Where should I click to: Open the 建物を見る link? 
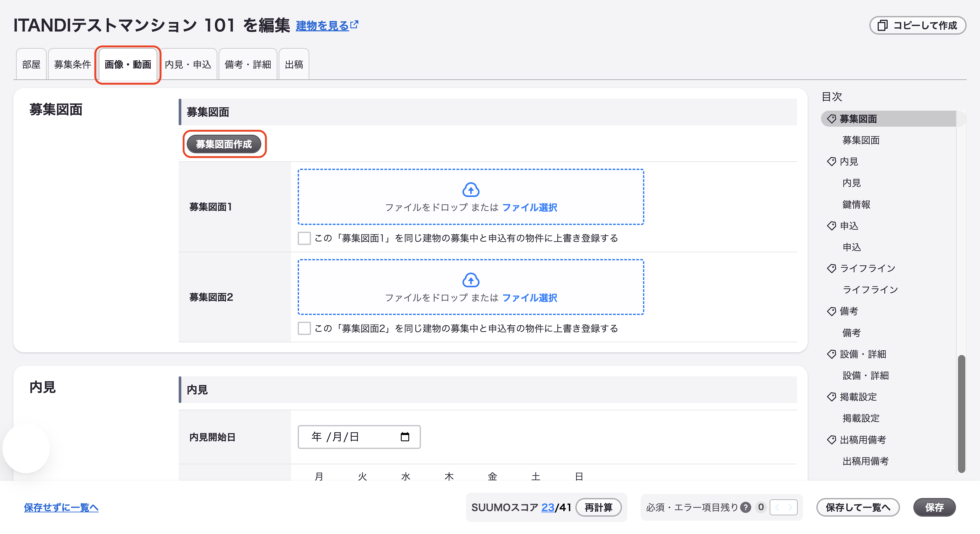tap(323, 25)
